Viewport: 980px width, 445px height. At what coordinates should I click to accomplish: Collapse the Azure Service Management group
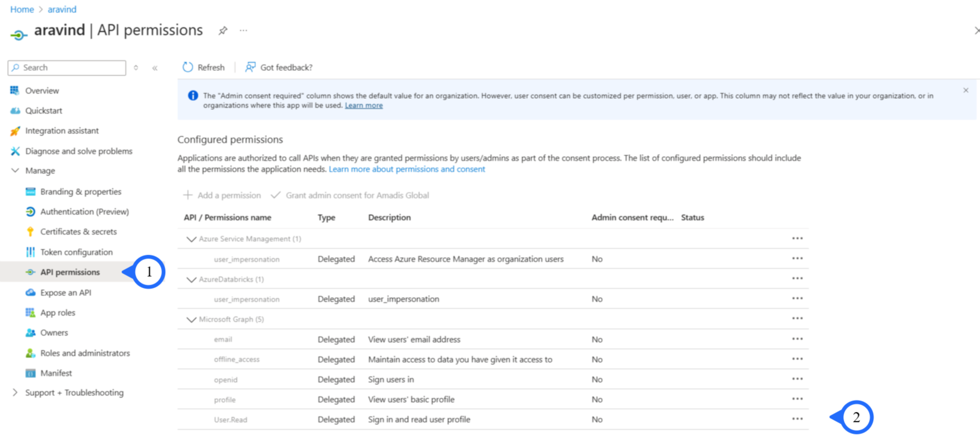tap(191, 239)
